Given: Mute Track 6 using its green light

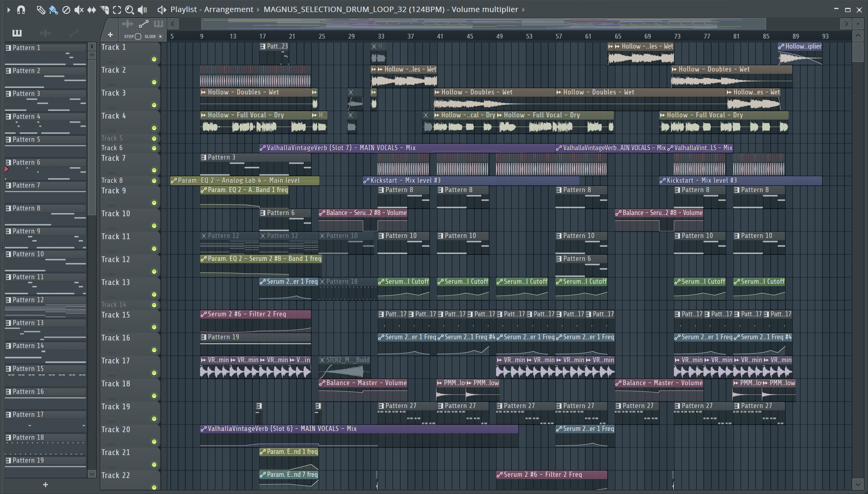Looking at the screenshot, I should click(x=154, y=148).
